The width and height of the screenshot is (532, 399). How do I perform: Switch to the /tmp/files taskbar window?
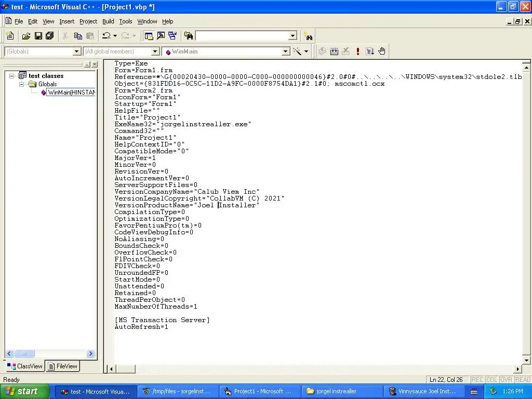tap(178, 392)
